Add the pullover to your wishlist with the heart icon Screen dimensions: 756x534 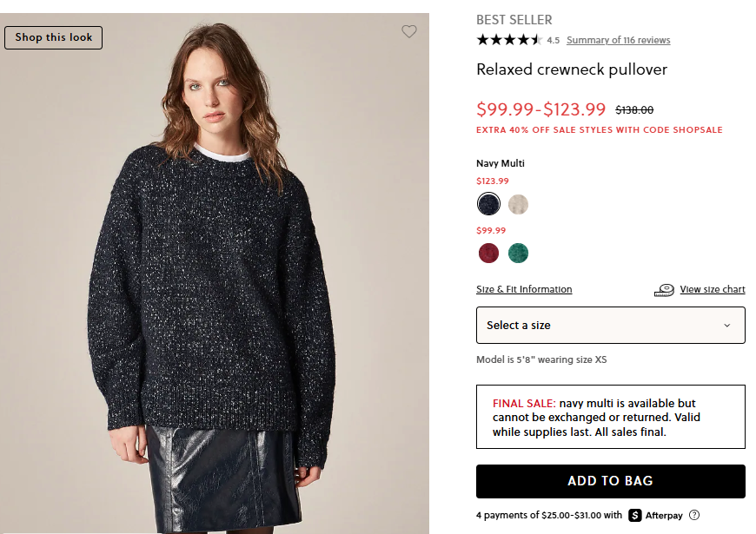[409, 31]
